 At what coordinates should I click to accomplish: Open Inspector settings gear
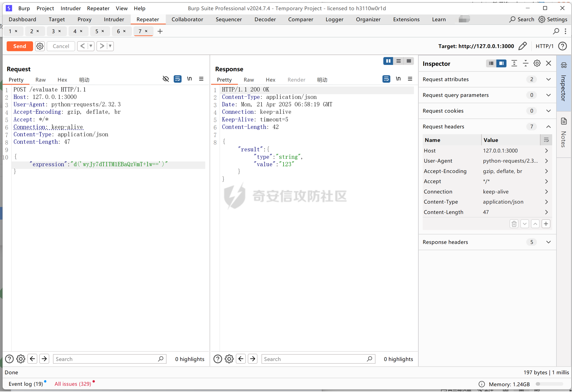point(537,63)
